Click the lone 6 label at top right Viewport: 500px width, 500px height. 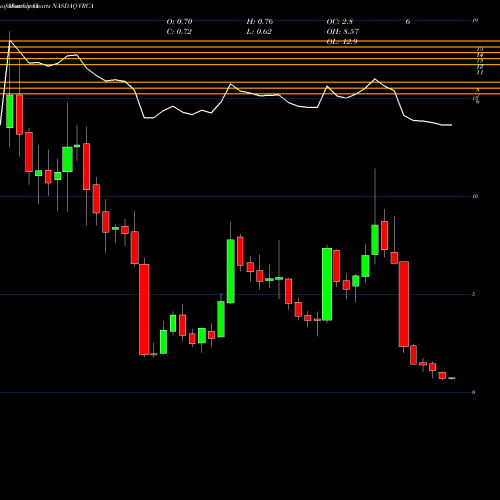pos(408,22)
